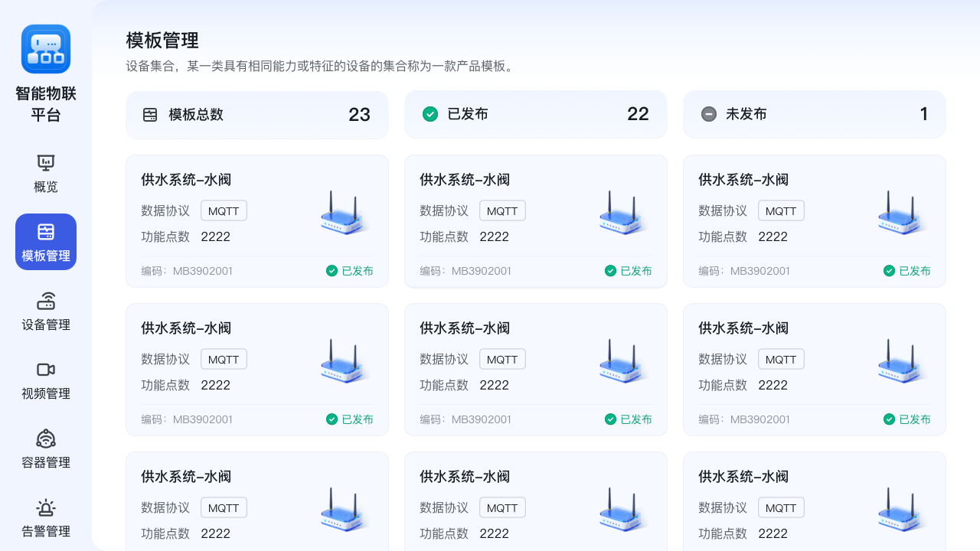Click the 模板总数 count value 23
This screenshot has width=980, height=551.
(x=359, y=113)
